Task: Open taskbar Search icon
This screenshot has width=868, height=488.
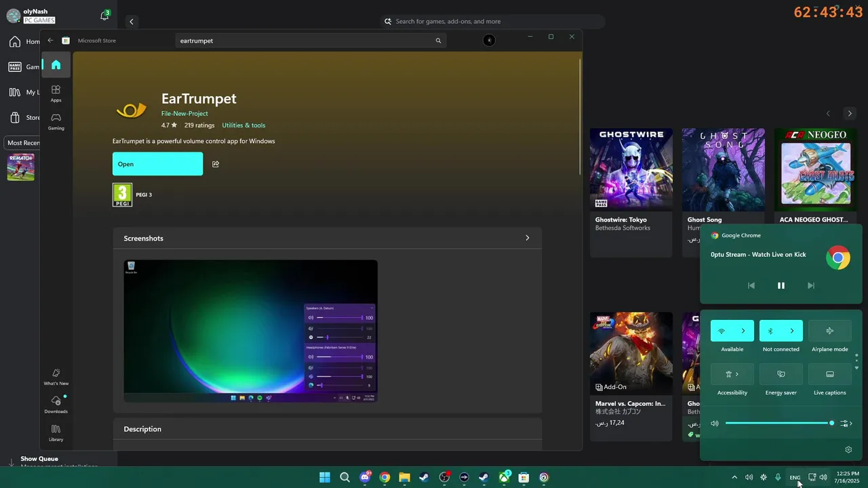Action: pos(344,477)
